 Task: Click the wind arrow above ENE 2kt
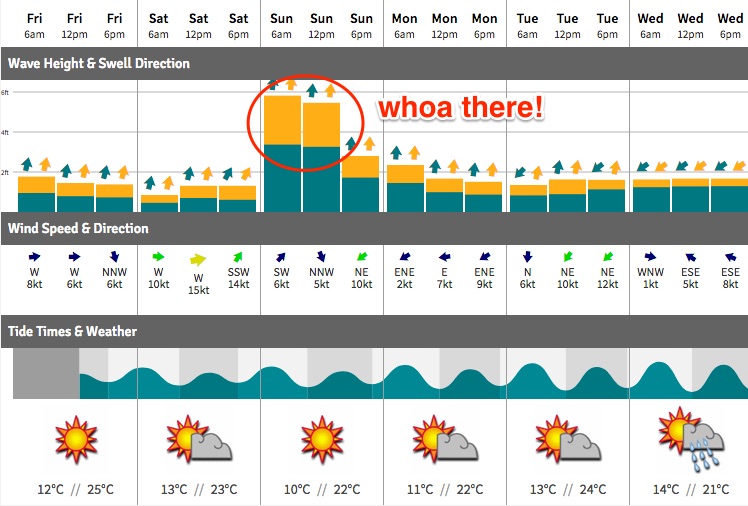[x=405, y=257]
